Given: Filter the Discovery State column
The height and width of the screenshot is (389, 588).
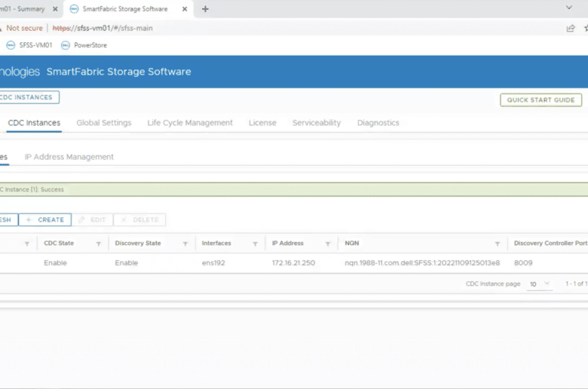Looking at the screenshot, I should tap(185, 244).
